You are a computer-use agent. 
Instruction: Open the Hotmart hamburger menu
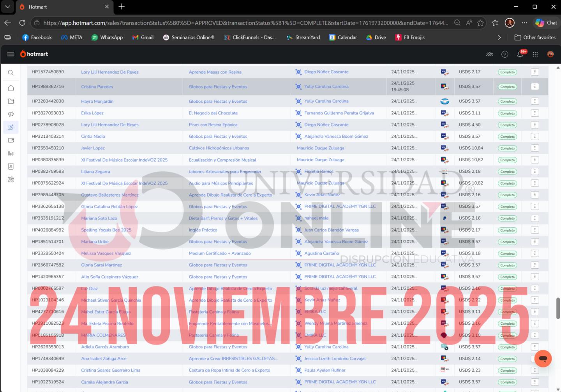11,54
